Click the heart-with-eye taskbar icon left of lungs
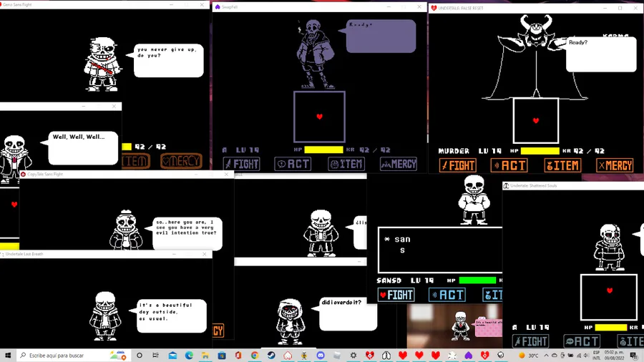Image resolution: width=644 pixels, height=362 pixels. [370, 356]
